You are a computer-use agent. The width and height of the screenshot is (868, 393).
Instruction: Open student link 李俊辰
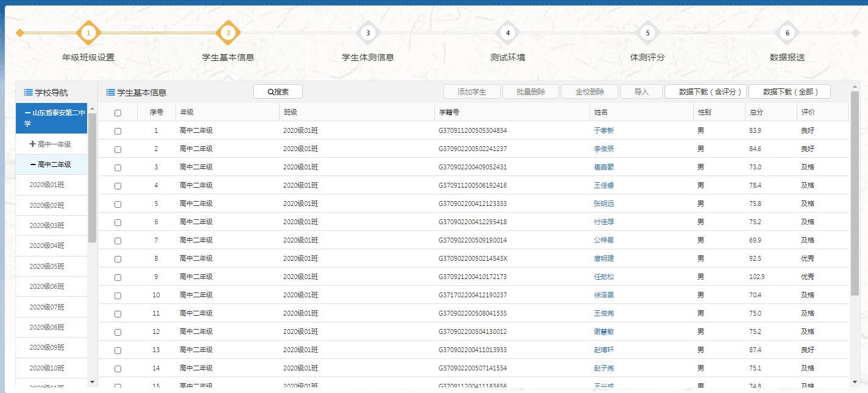click(x=604, y=149)
